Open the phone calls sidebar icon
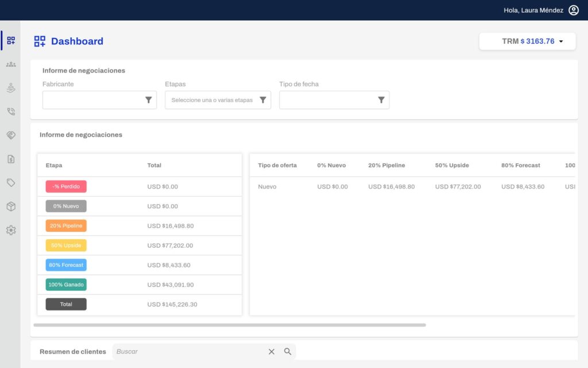Screen dimensions: 588x368 click(11, 112)
